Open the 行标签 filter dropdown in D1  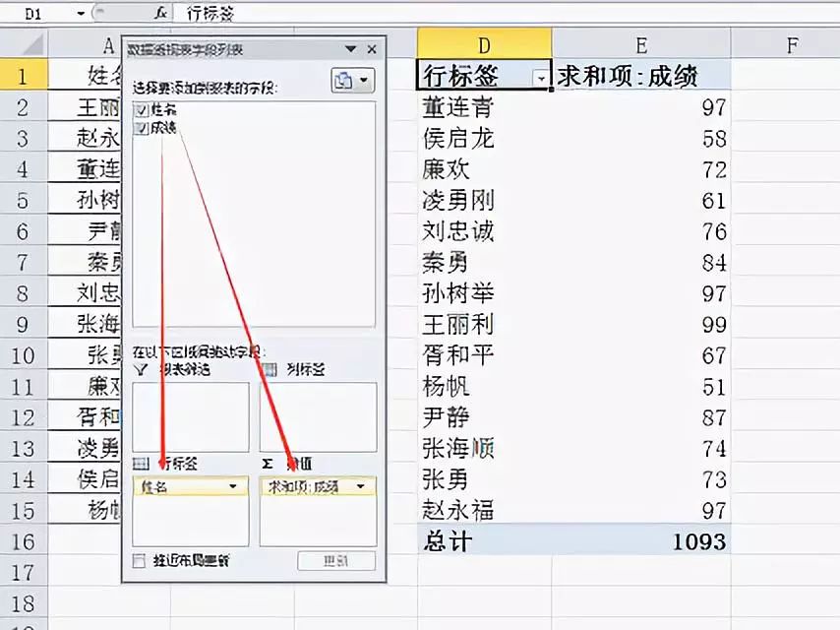click(x=540, y=77)
